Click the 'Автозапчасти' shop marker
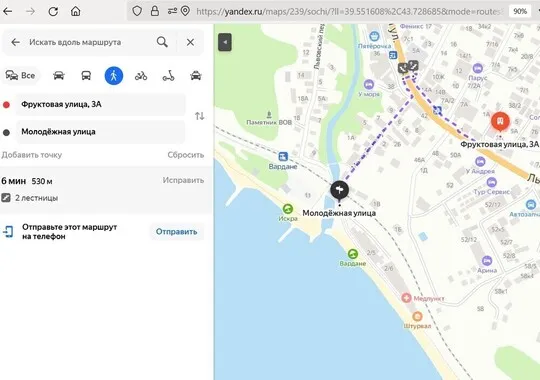540x380 pixels. click(x=531, y=205)
